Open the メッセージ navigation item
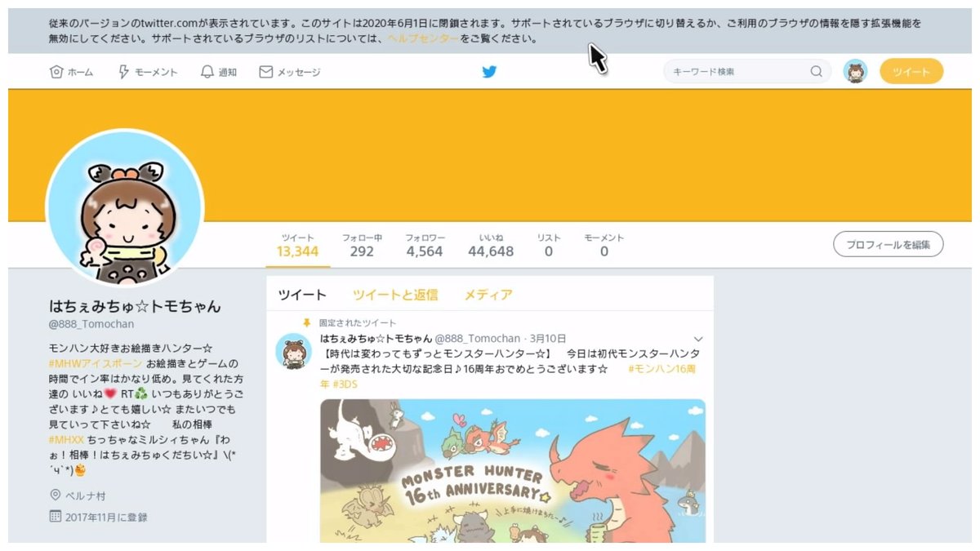Screen dimensions: 980x551 point(290,72)
